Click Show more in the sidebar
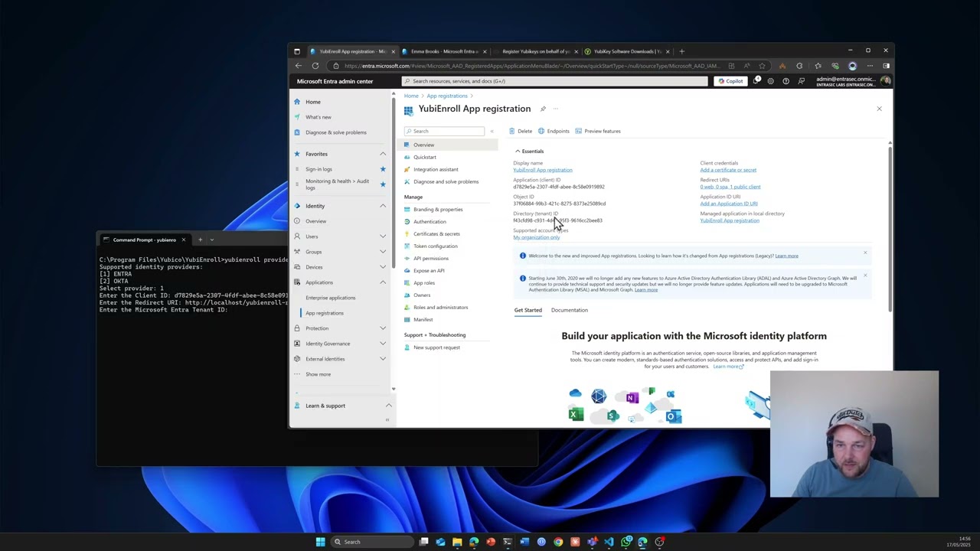This screenshot has width=980, height=551. pos(318,374)
